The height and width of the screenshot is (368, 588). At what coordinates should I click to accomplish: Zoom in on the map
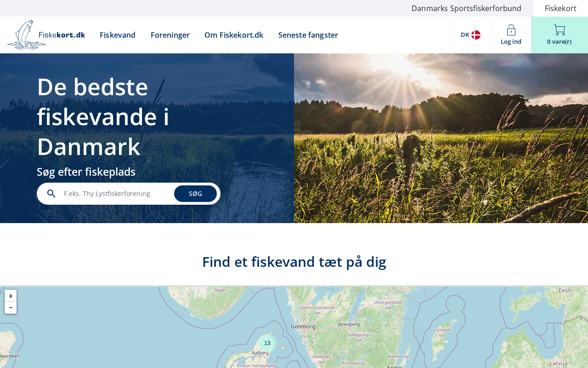pyautogui.click(x=11, y=296)
